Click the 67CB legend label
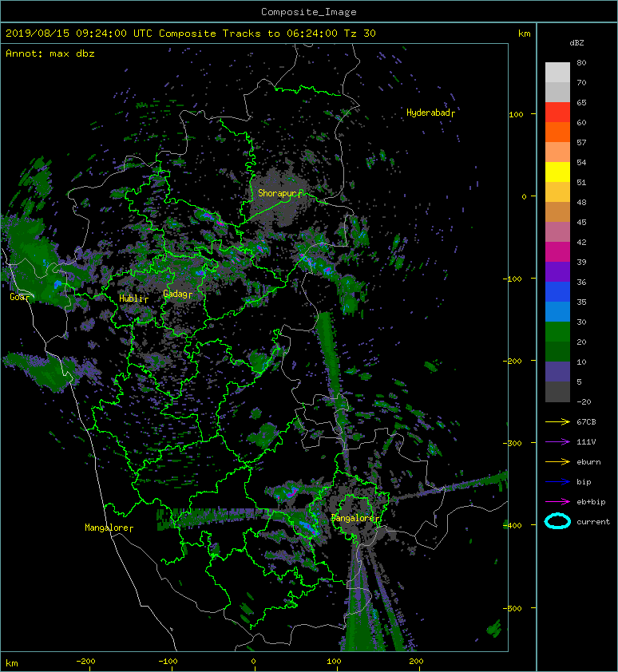Image resolution: width=618 pixels, height=672 pixels. click(586, 422)
